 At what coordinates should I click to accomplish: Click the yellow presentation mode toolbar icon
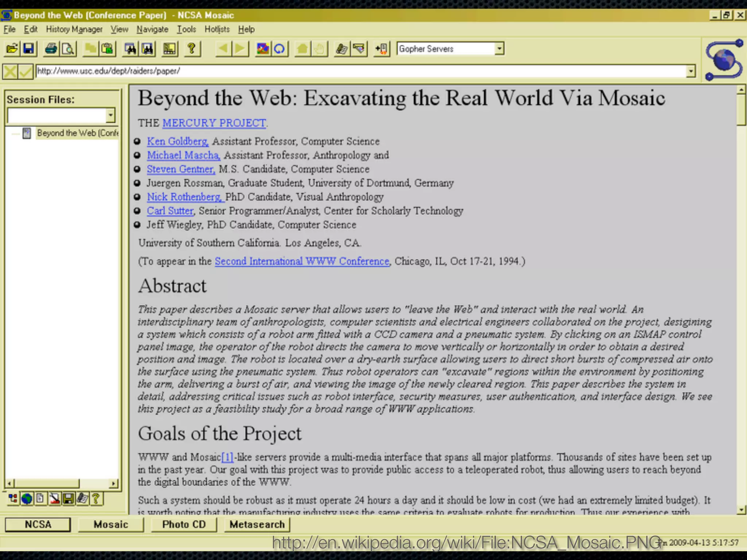click(x=169, y=49)
